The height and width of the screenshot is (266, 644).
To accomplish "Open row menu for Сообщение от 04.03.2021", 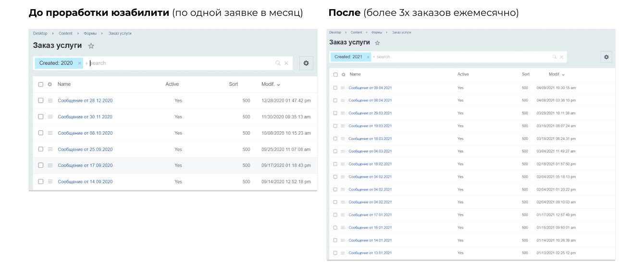I will click(343, 151).
